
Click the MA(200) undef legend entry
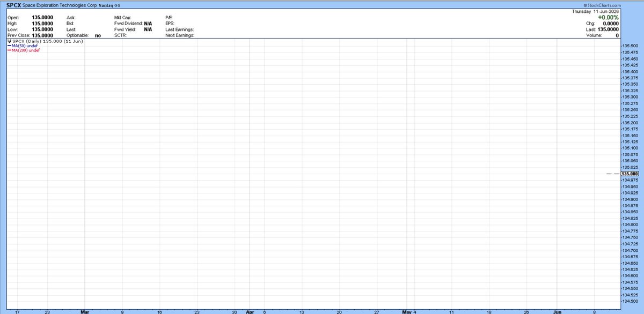tap(24, 50)
